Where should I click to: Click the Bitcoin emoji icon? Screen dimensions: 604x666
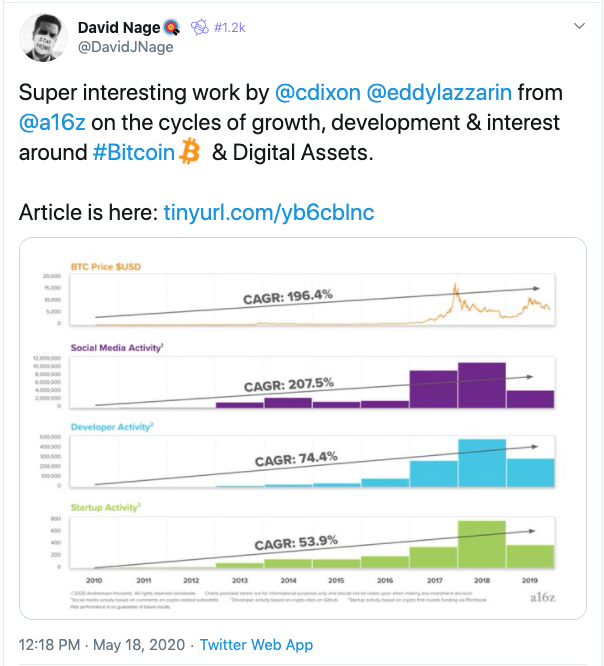click(189, 152)
